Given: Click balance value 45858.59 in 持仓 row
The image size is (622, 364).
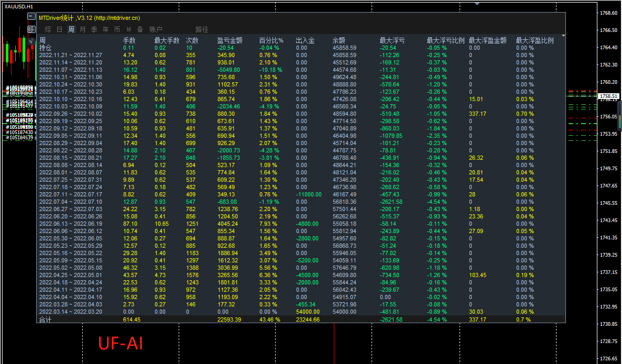Looking at the screenshot, I should (344, 48).
